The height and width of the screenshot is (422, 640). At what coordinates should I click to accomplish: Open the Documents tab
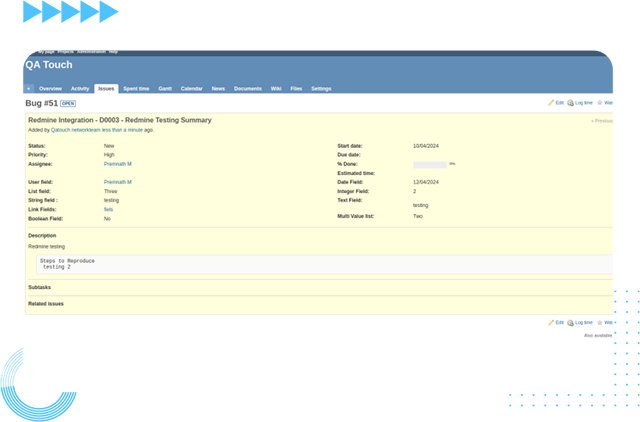[x=248, y=89]
